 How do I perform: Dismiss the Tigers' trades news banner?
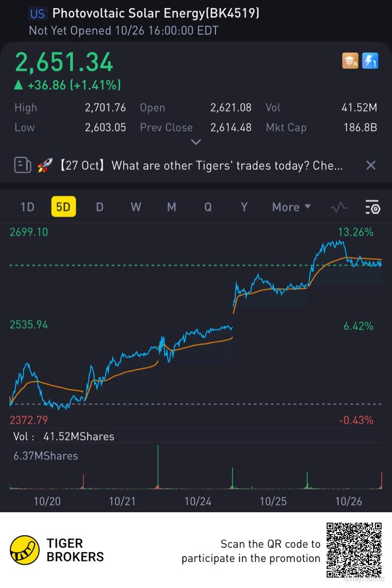point(371,165)
